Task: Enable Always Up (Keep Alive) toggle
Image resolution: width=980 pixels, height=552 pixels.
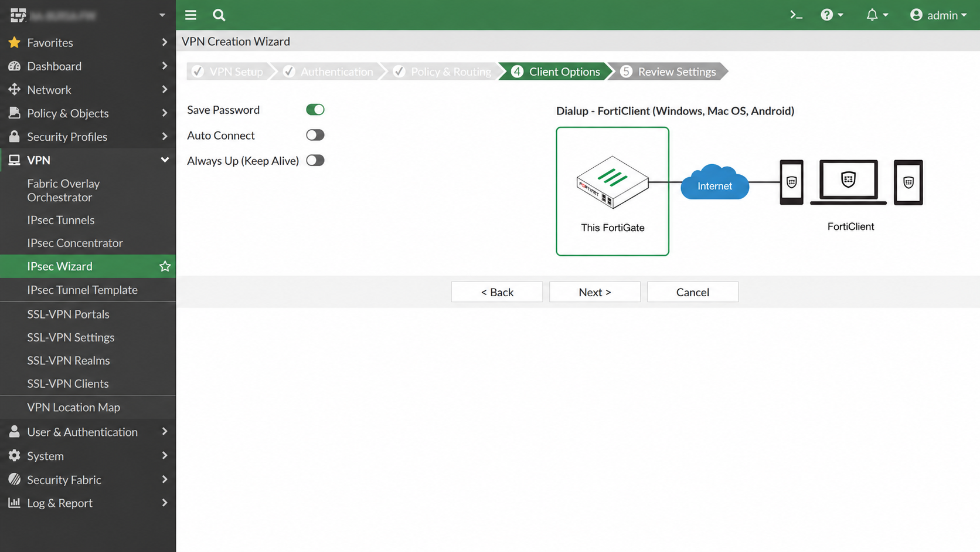Action: click(x=315, y=160)
